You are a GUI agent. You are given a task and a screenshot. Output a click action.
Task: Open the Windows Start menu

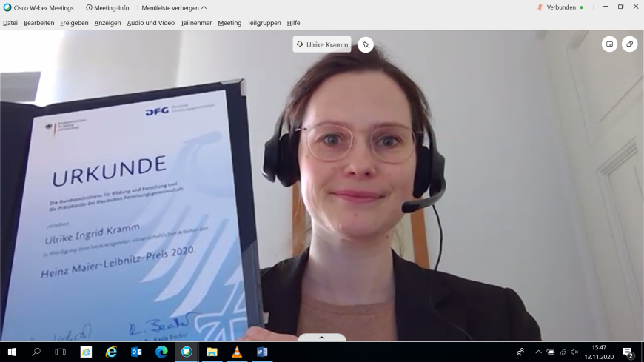pos(12,352)
